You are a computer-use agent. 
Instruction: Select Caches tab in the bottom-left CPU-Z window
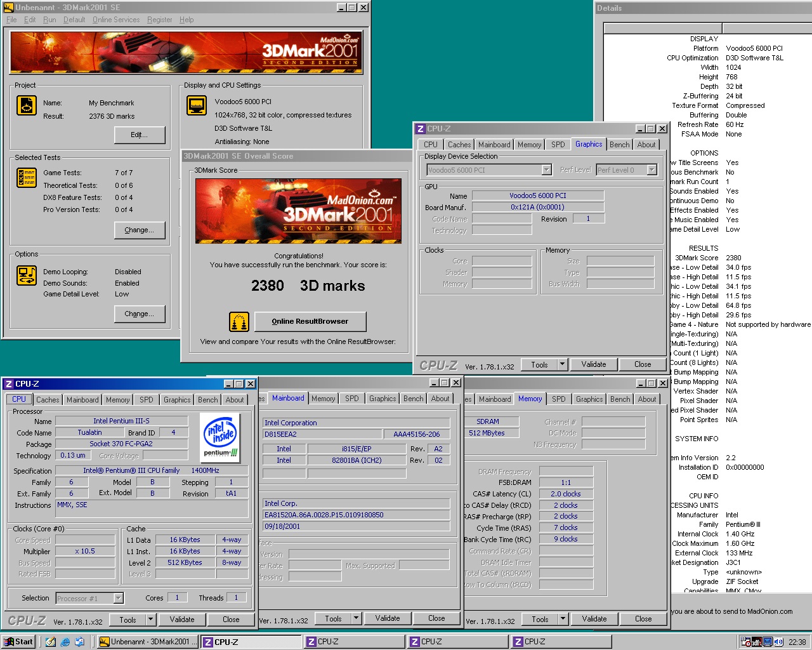48,400
